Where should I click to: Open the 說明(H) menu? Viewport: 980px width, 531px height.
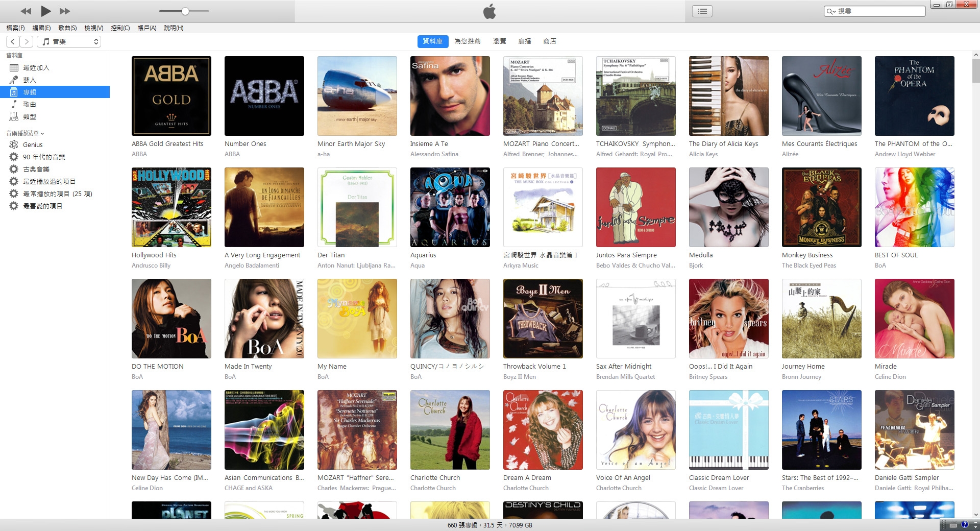click(x=174, y=28)
